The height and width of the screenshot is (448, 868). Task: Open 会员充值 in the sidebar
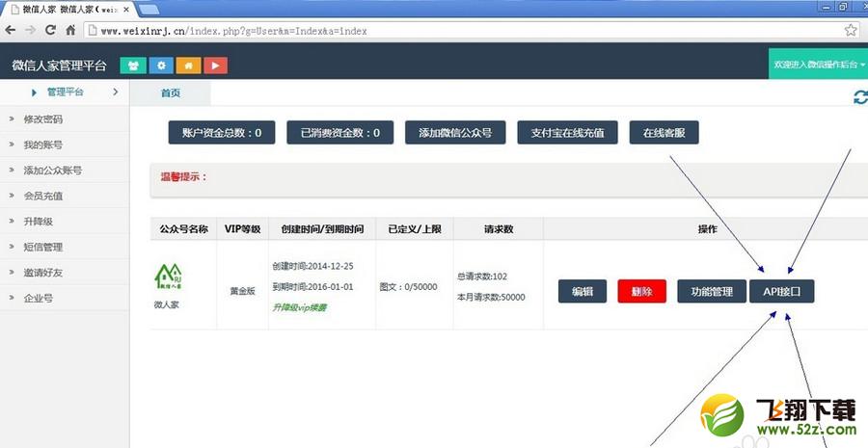coord(65,196)
